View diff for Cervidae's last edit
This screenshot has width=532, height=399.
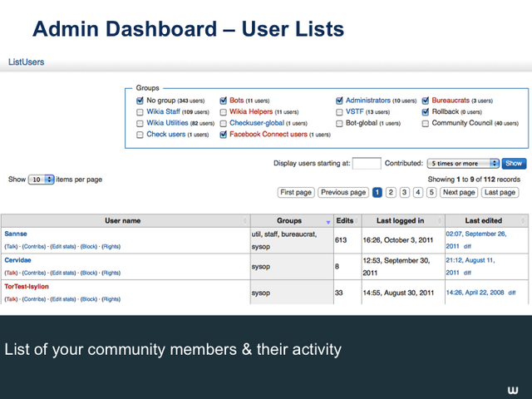[467, 273]
